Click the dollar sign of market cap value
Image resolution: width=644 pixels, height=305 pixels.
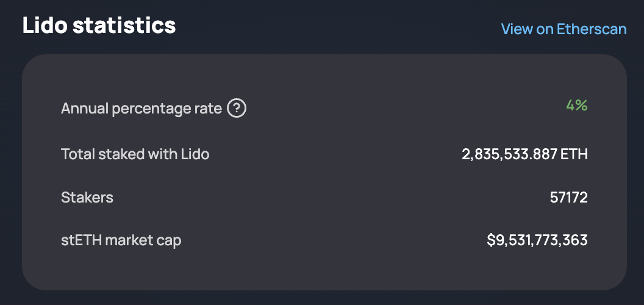coord(491,240)
